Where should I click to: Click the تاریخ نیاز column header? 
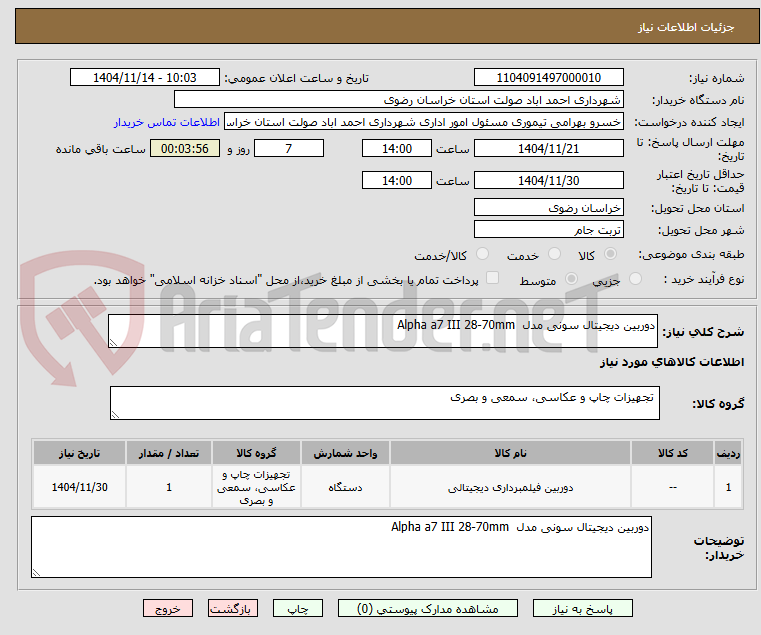point(80,453)
